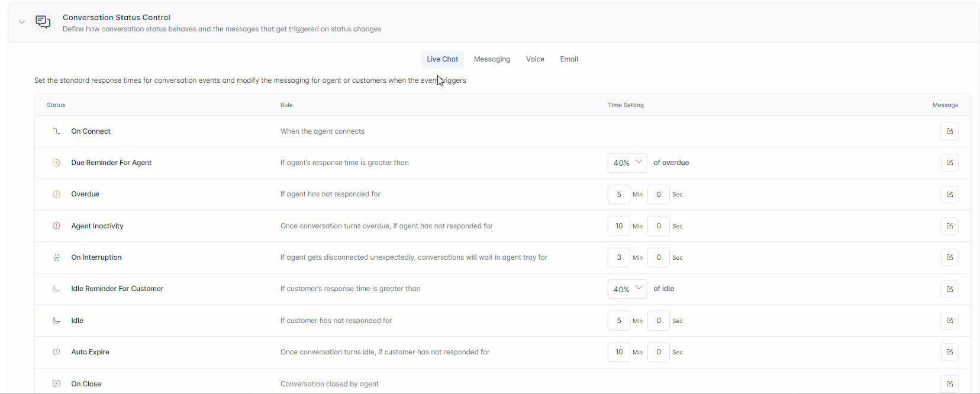
Task: Click the Overdue status icon
Action: coord(56,194)
